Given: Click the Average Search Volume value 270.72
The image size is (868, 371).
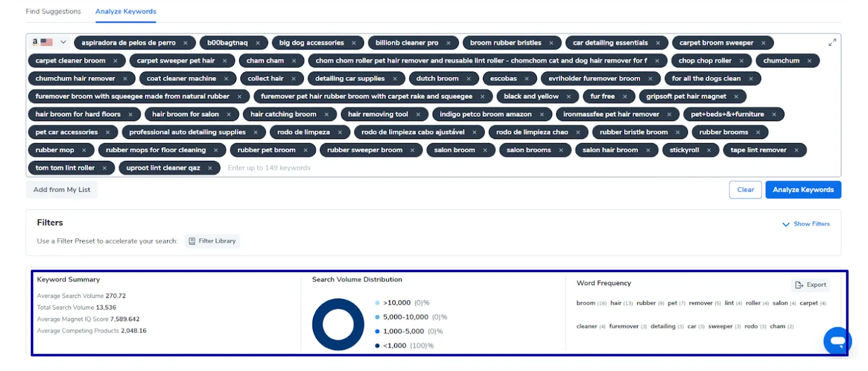Looking at the screenshot, I should point(116,296).
